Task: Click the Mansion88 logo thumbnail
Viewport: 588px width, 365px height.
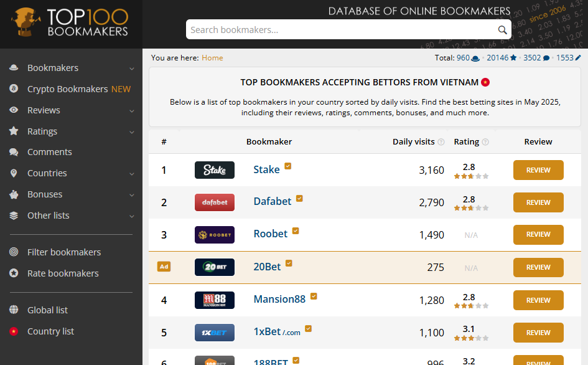Action: 215,300
